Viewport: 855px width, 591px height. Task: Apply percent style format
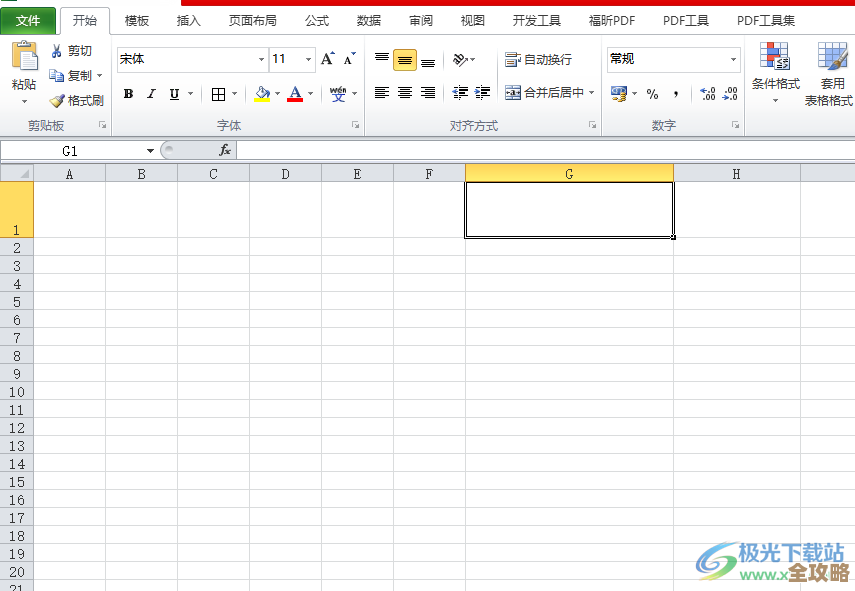[x=652, y=94]
